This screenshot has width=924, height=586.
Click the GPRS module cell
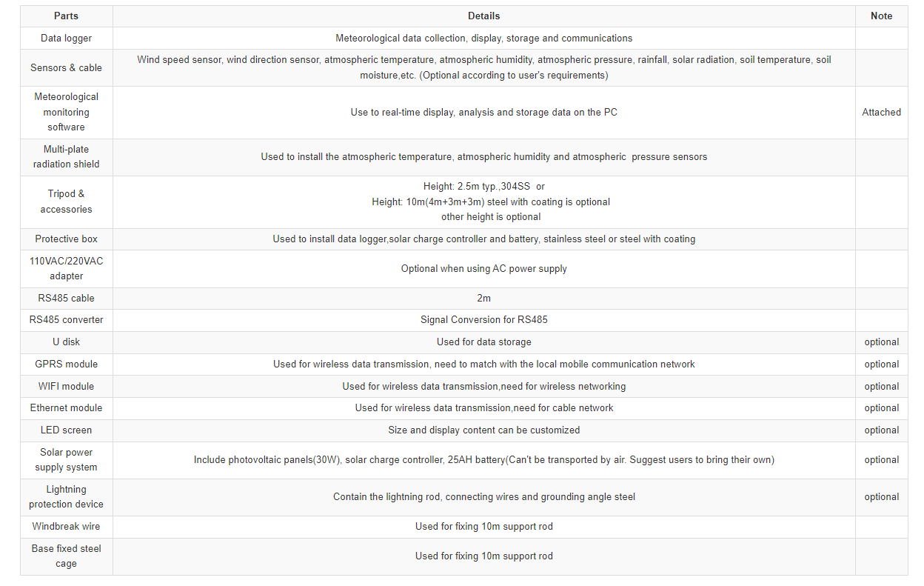tap(66, 364)
